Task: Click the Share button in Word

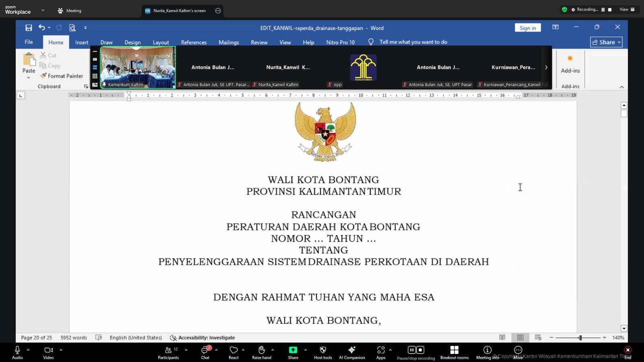Action: click(x=606, y=42)
